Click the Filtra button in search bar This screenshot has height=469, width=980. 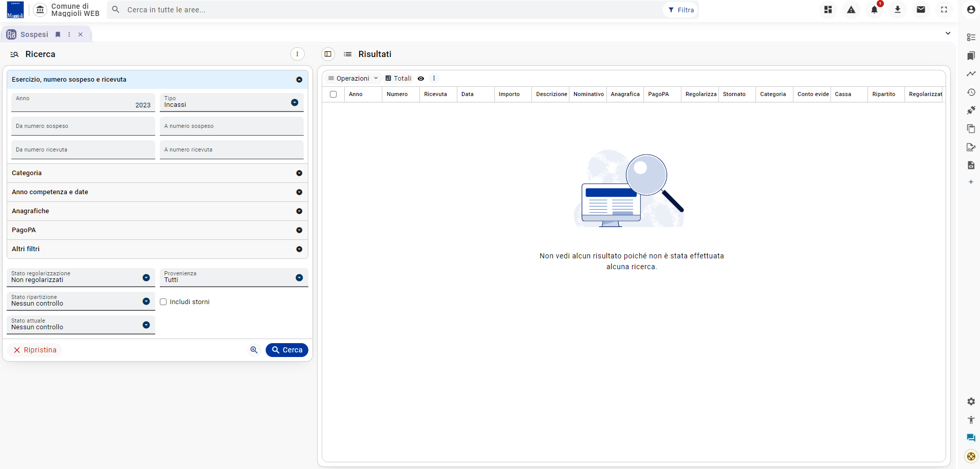(x=681, y=10)
